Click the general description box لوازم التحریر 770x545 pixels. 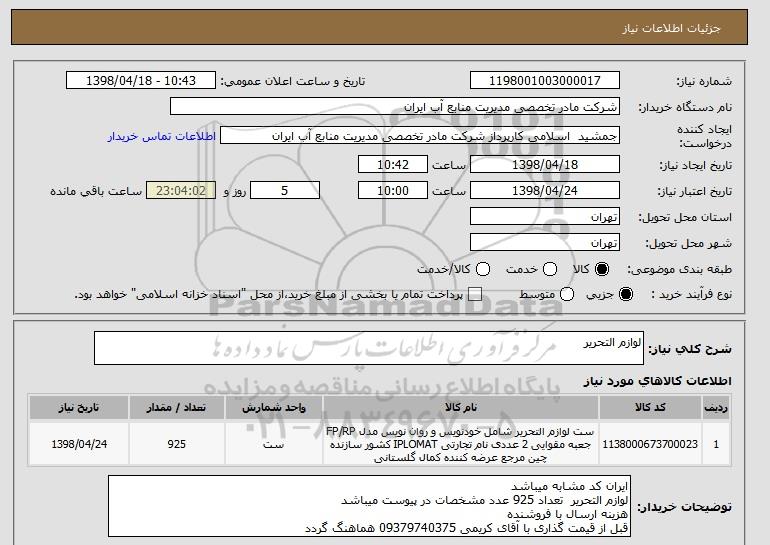click(x=369, y=348)
